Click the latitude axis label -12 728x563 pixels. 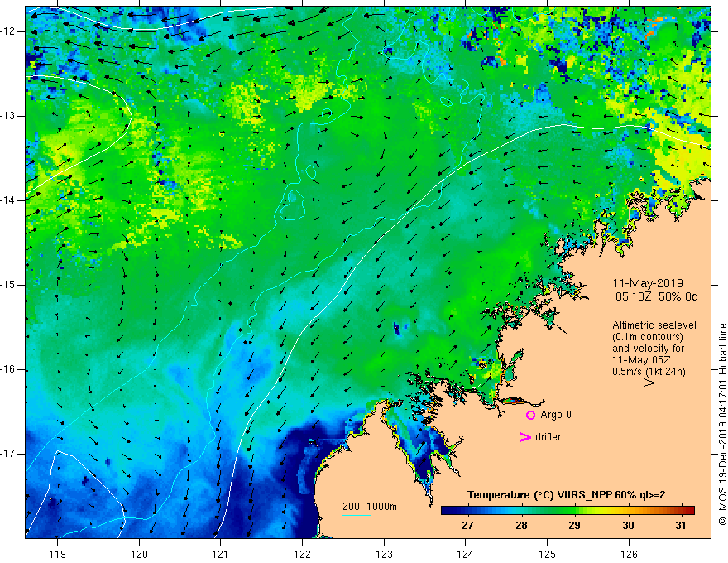click(9, 31)
